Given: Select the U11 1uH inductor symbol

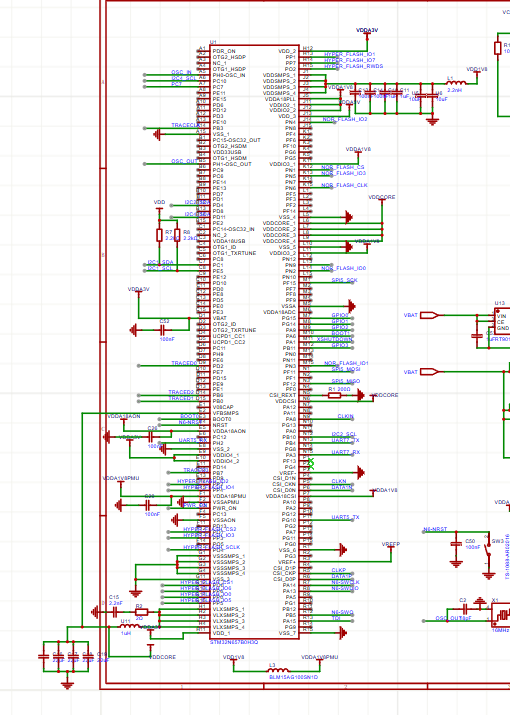Looking at the screenshot, I should click(130, 627).
